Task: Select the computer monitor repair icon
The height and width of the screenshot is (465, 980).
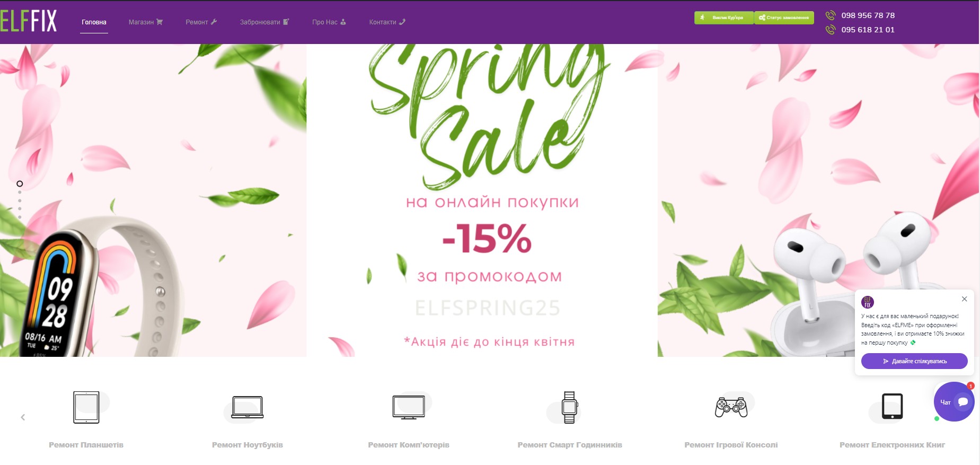Action: tap(409, 407)
